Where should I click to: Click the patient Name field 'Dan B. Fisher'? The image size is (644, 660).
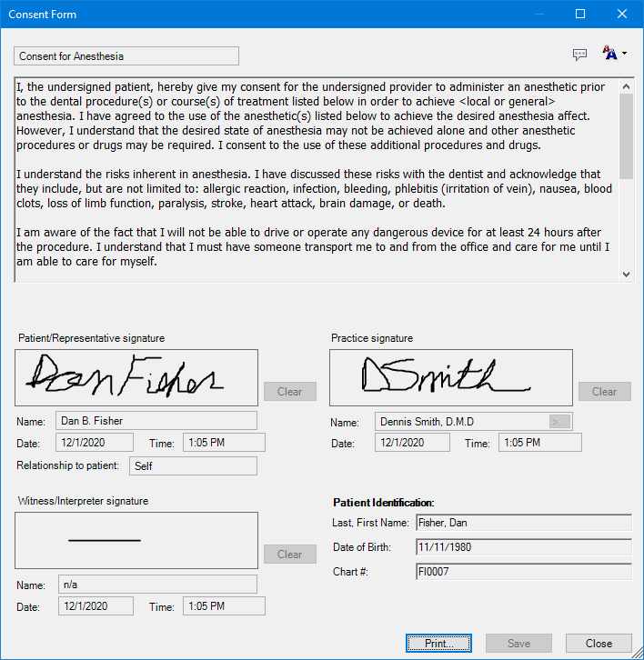pyautogui.click(x=156, y=421)
